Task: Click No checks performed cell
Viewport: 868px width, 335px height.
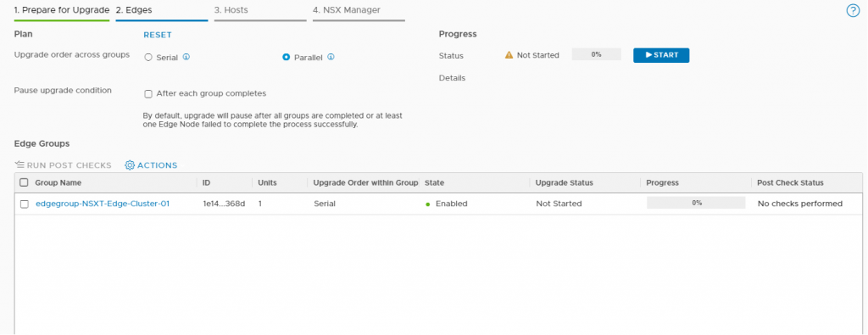Action: point(800,204)
